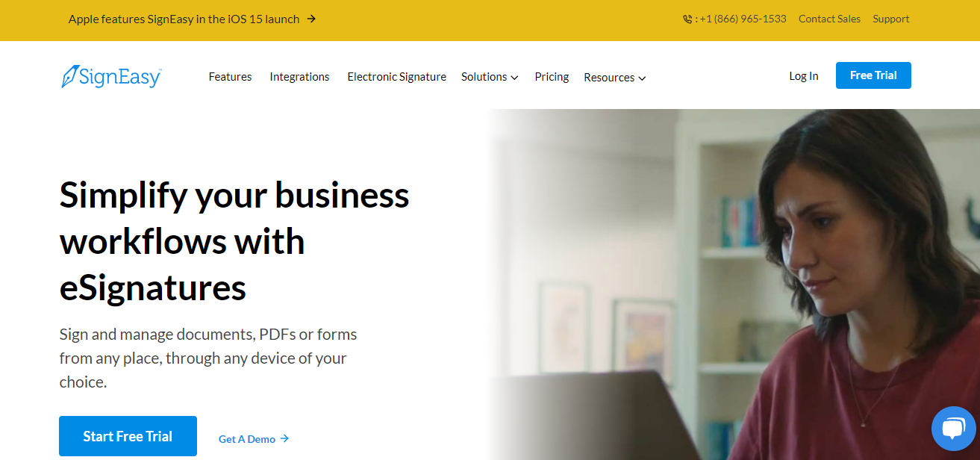Open the live chat bubble
Viewport: 980px width, 460px height.
953,429
